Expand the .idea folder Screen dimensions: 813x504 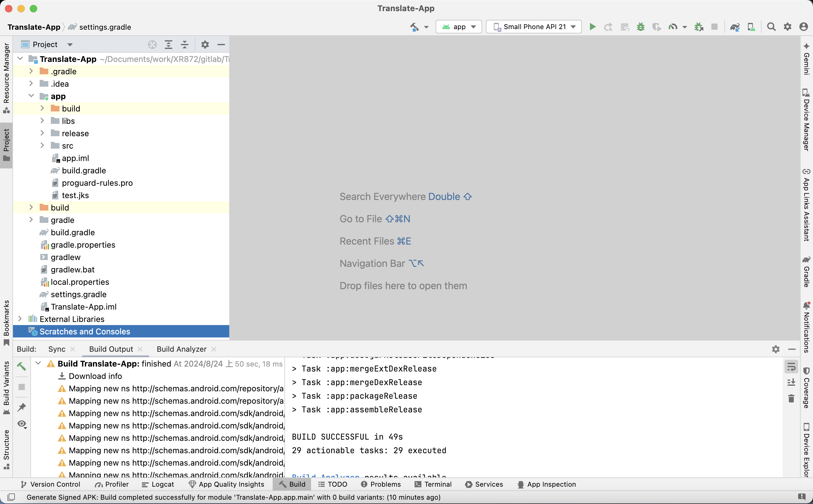tap(31, 83)
